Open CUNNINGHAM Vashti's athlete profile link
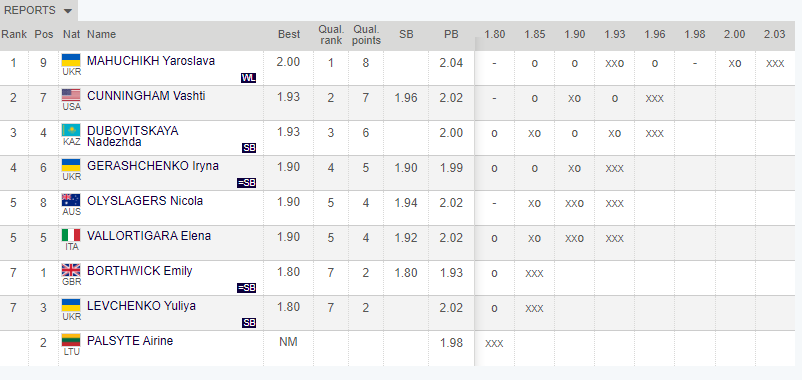 [x=146, y=96]
